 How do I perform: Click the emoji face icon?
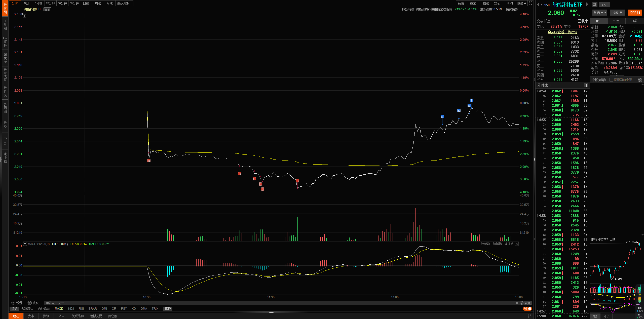[x=522, y=303]
